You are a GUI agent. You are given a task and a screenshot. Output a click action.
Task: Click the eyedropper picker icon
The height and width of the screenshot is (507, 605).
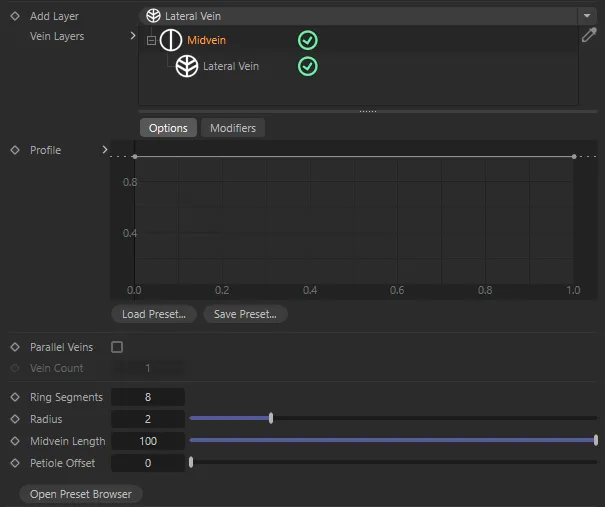(590, 36)
